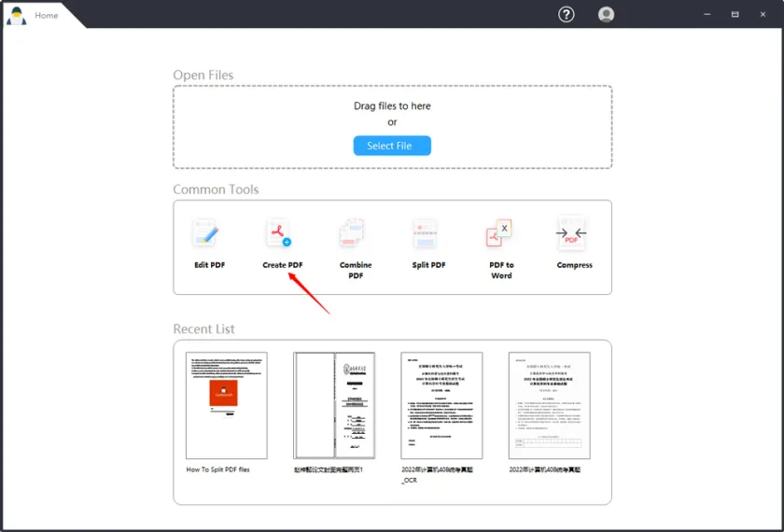Click the user account avatar icon
Viewport: 784px width, 532px height.
607,14
